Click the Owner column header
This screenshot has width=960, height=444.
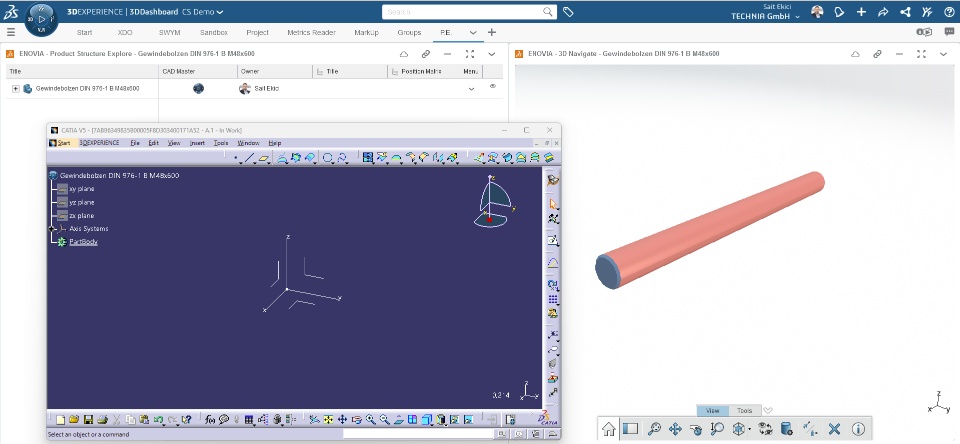pos(275,72)
